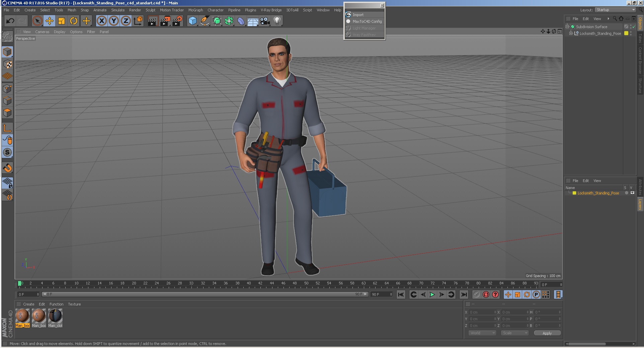Image resolution: width=644 pixels, height=348 pixels.
Task: Select the Rotate tool
Action: pyautogui.click(x=74, y=21)
